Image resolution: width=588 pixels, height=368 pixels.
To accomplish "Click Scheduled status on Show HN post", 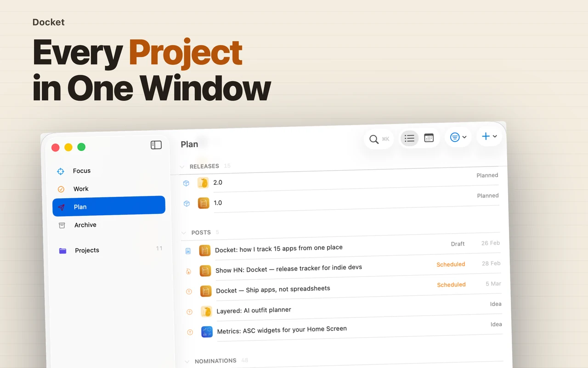I will pyautogui.click(x=451, y=264).
